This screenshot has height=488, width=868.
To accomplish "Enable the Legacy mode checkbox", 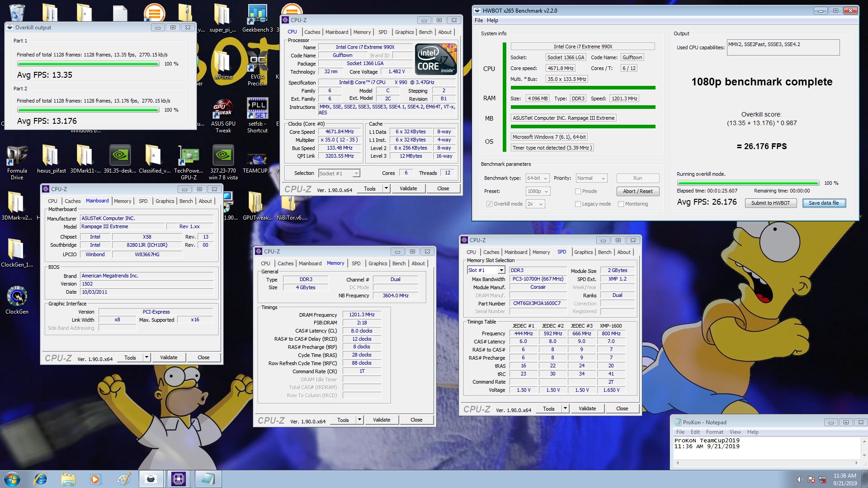I will click(578, 204).
